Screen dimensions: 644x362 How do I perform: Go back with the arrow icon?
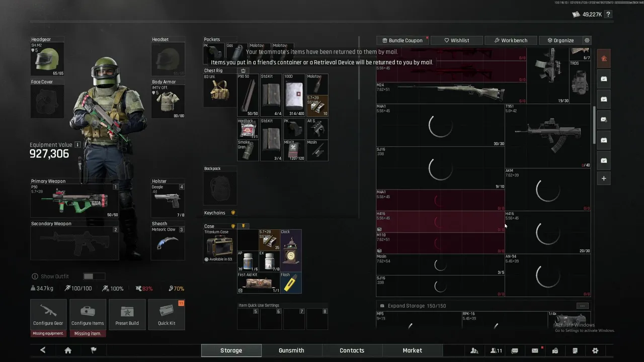[43, 350]
